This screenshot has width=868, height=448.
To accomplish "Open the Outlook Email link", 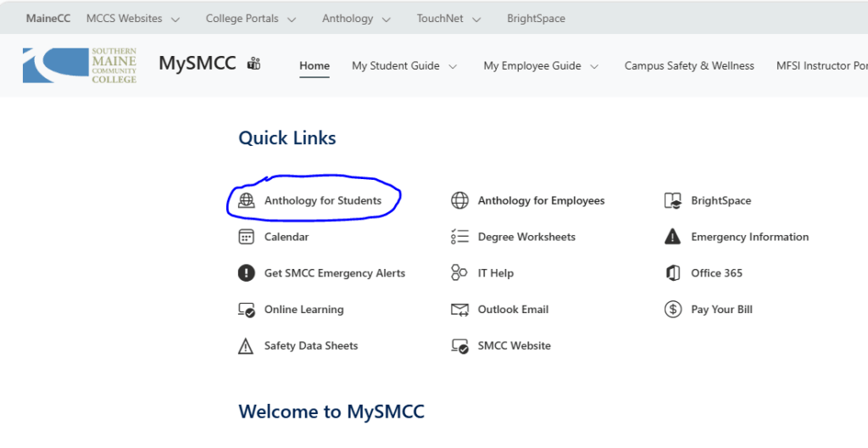I will [x=513, y=310].
